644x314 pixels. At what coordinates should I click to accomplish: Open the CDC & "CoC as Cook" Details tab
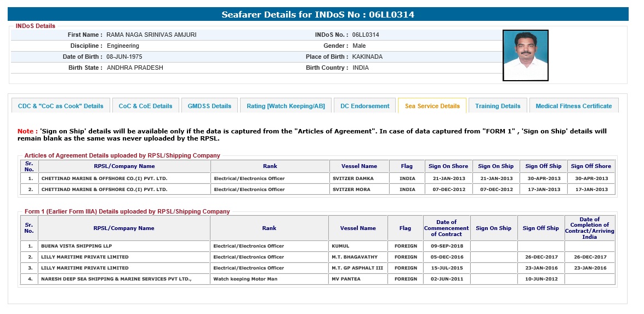(x=60, y=106)
